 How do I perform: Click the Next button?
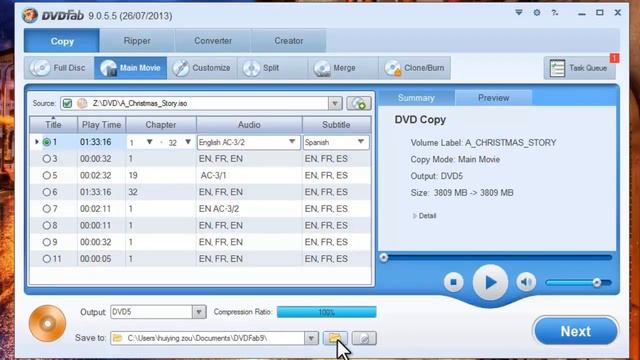pyautogui.click(x=576, y=331)
